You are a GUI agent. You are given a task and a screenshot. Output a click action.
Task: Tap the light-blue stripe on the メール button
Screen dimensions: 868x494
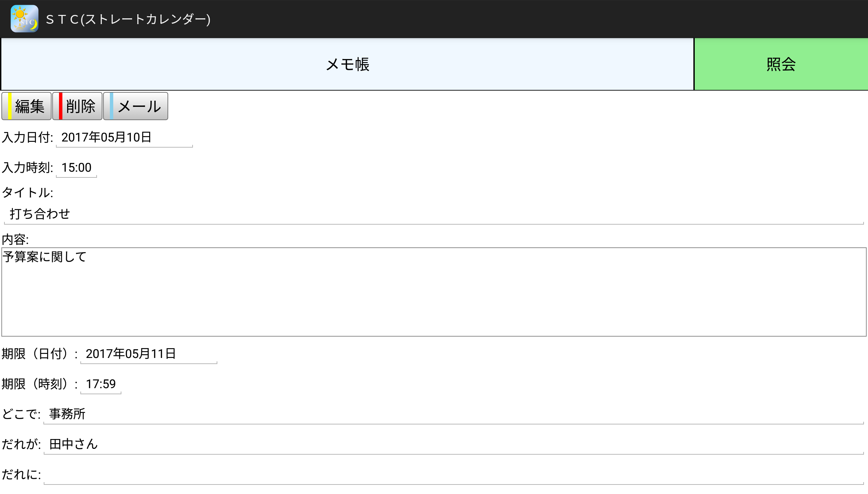point(112,106)
